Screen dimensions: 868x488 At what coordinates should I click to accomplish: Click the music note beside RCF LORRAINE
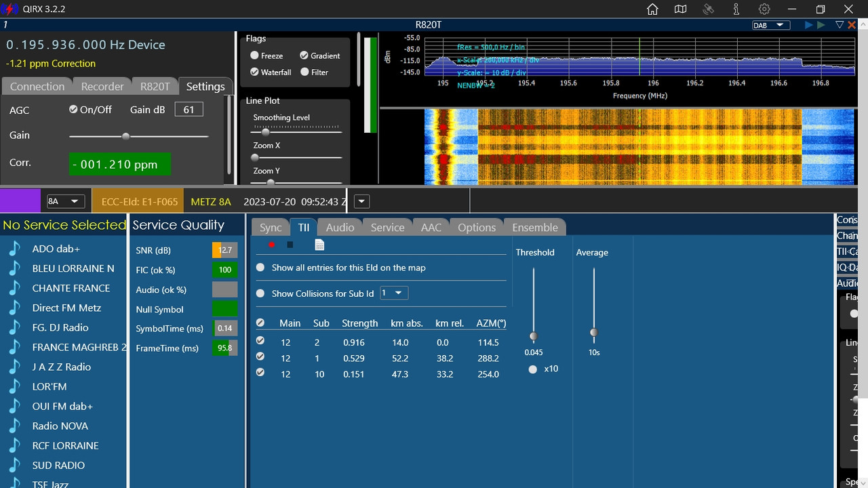(x=14, y=445)
